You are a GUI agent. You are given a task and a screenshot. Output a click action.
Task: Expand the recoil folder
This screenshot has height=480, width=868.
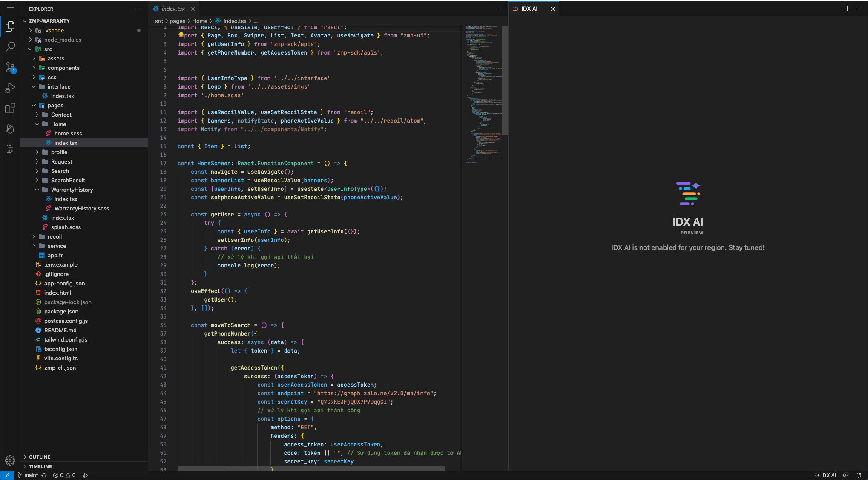coord(55,236)
